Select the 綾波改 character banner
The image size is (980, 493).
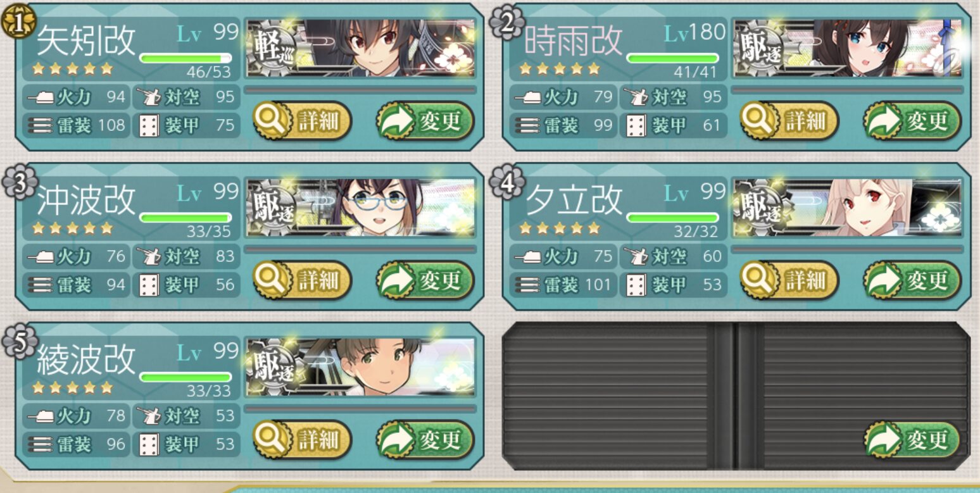[360, 367]
